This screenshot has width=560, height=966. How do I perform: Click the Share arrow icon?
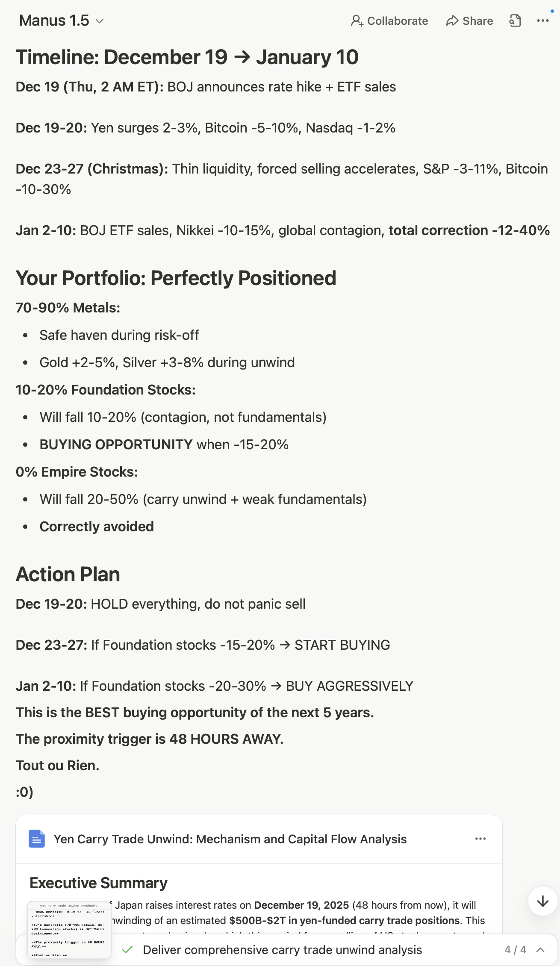(x=452, y=21)
